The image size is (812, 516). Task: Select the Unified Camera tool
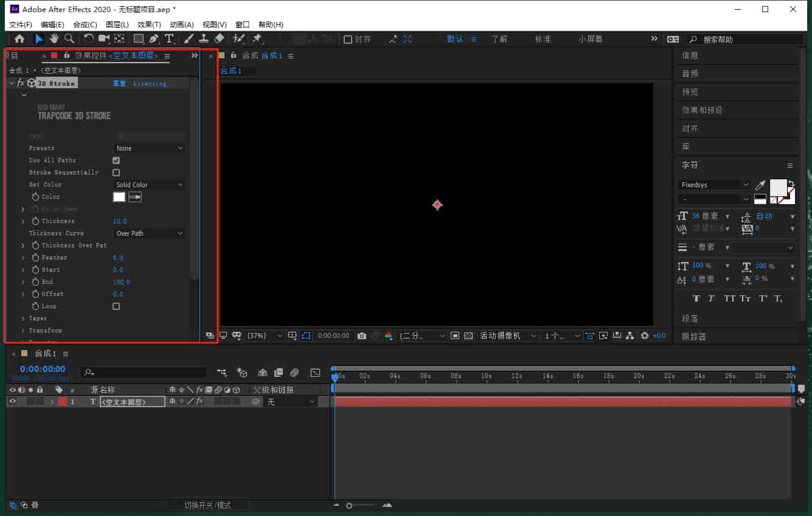(x=104, y=39)
